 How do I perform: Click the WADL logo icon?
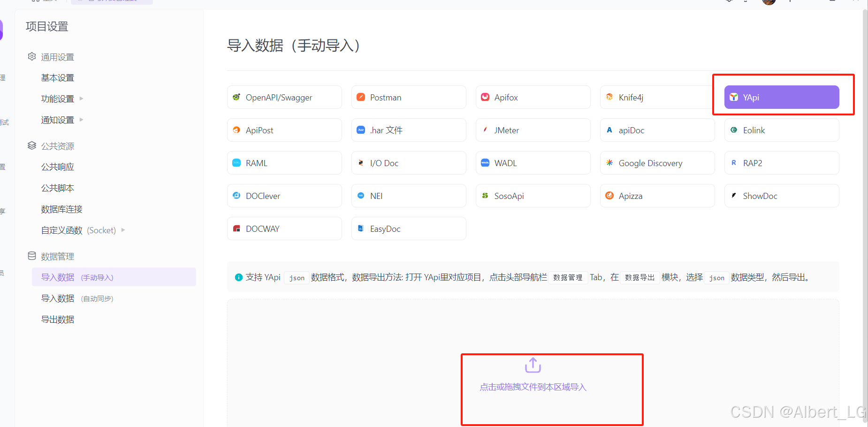[485, 163]
